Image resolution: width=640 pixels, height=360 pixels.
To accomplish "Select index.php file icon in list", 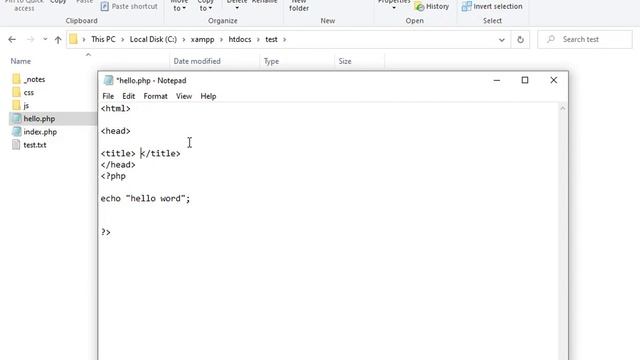I will tap(16, 131).
